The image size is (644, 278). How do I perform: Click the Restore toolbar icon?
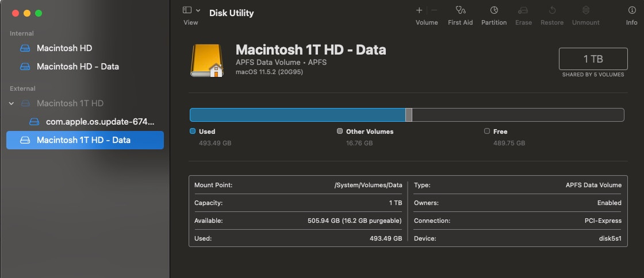coord(552,10)
